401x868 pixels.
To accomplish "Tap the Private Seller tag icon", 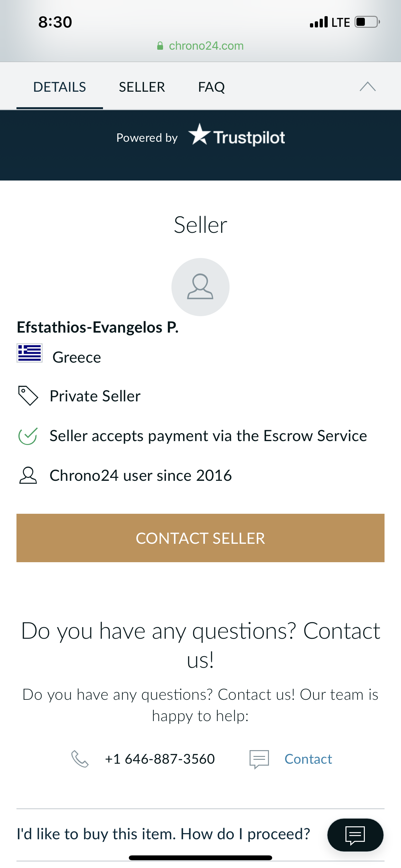I will [28, 396].
